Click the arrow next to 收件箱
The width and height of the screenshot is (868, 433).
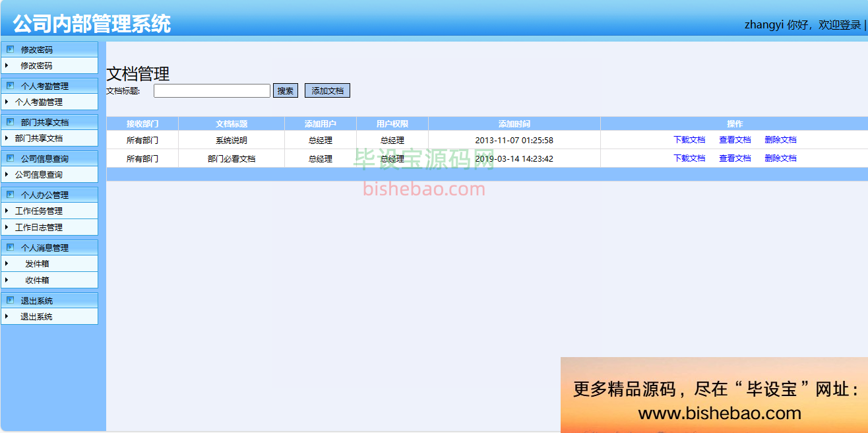[7, 280]
